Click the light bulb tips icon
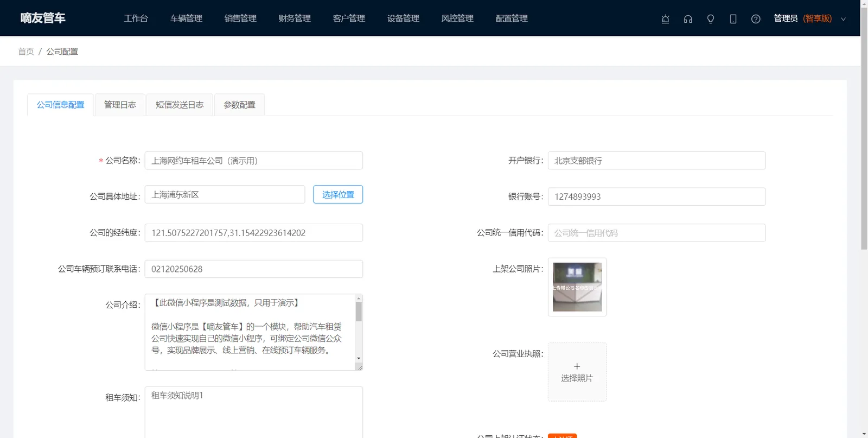The height and width of the screenshot is (438, 868). [x=711, y=19]
